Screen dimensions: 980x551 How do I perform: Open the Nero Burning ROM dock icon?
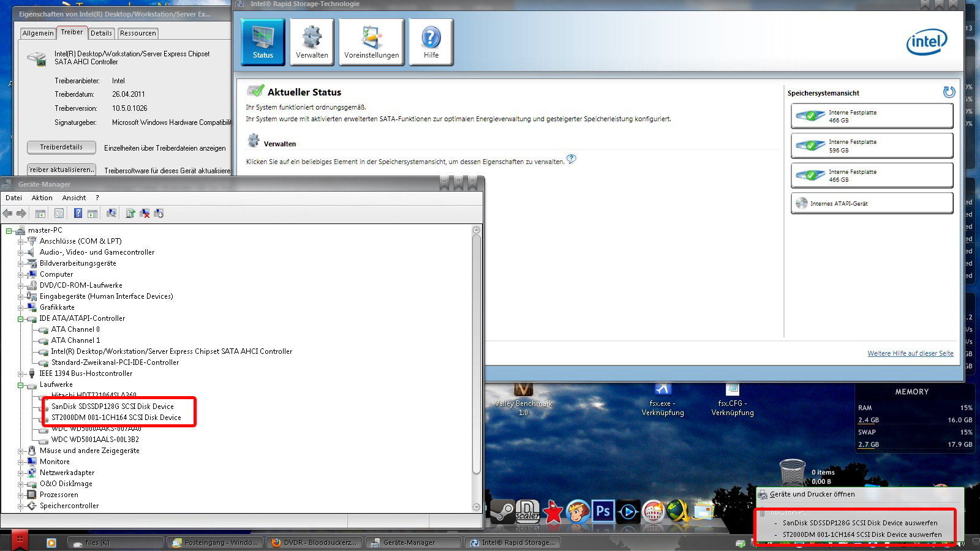tap(654, 511)
